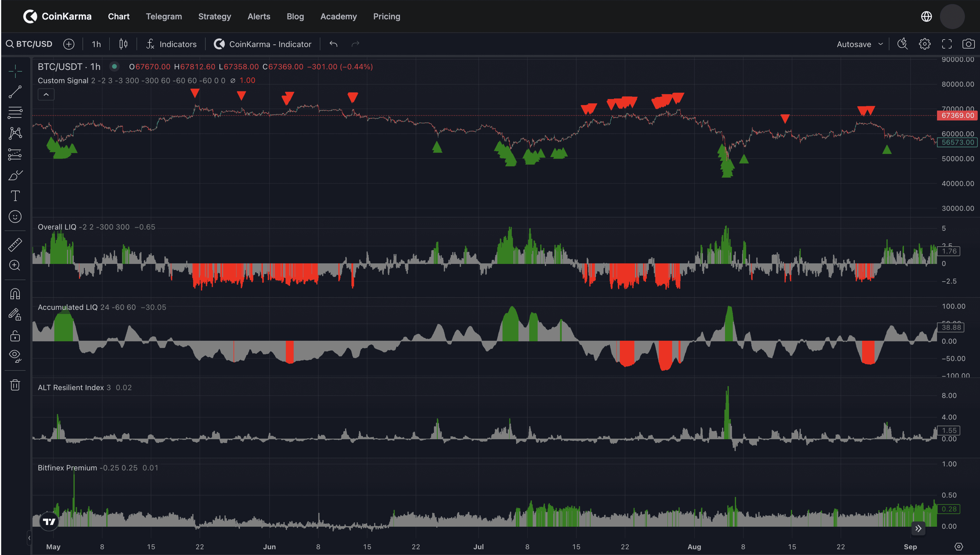Open the CoinKarma - Indicator menu
980x555 pixels.
[x=263, y=44]
